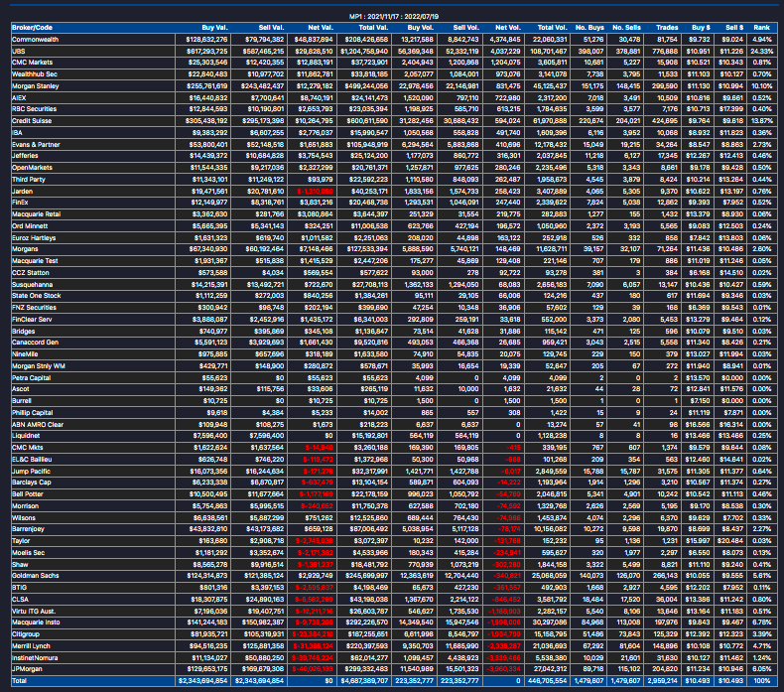Sort by Total Val. column header

tap(373, 28)
